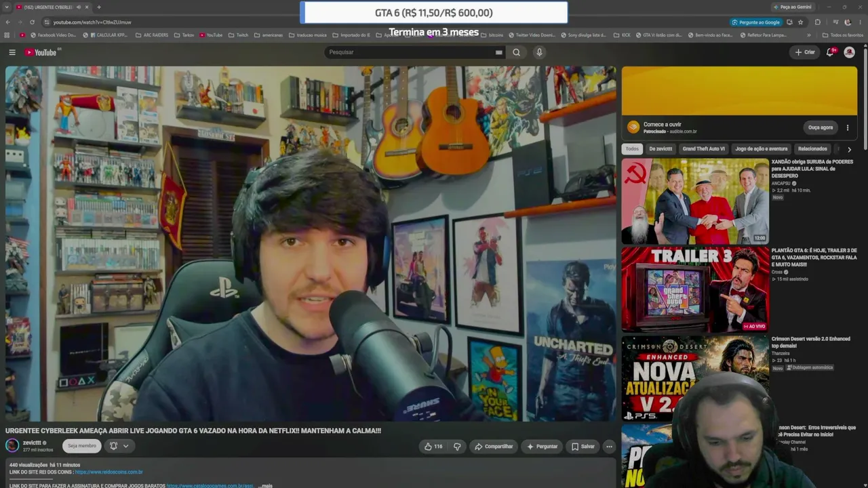Open the 'Todos os favoritos' folder
The image size is (868, 488).
(843, 35)
